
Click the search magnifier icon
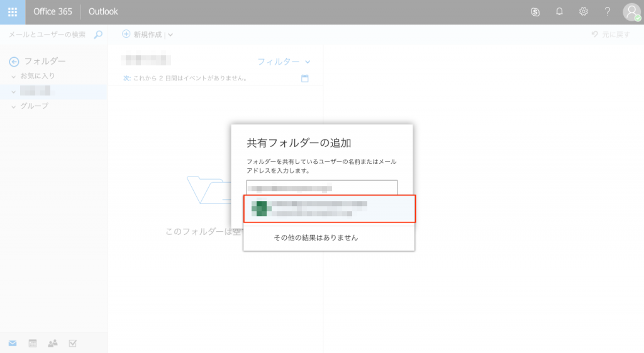pyautogui.click(x=97, y=35)
